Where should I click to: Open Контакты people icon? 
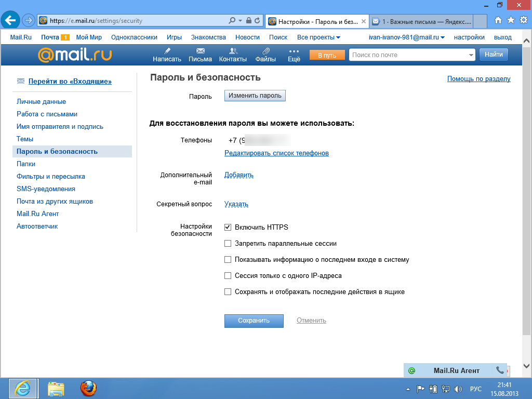pyautogui.click(x=233, y=51)
